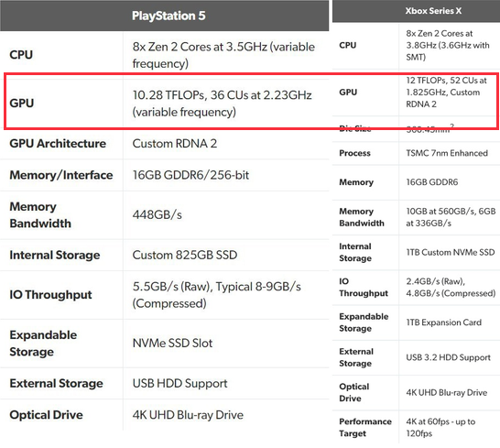Click PS5 Optical Drive label
Viewport: 500px width, 448px height.
pos(46,415)
